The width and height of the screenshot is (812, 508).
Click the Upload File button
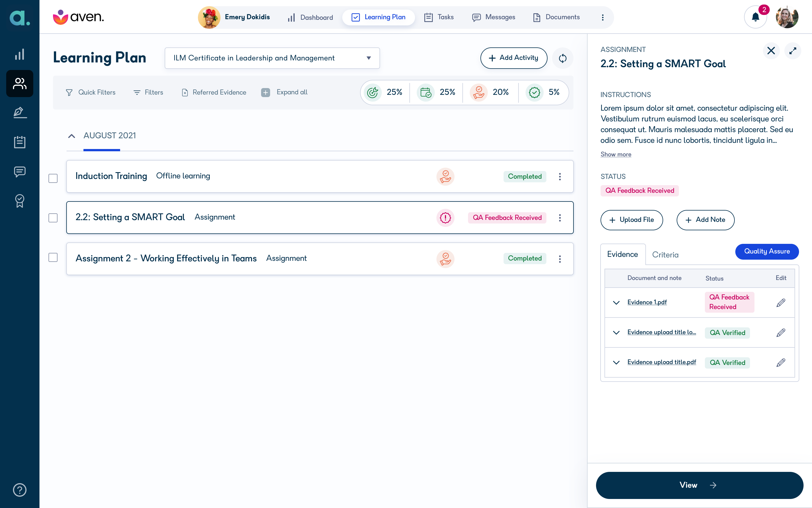tap(632, 220)
